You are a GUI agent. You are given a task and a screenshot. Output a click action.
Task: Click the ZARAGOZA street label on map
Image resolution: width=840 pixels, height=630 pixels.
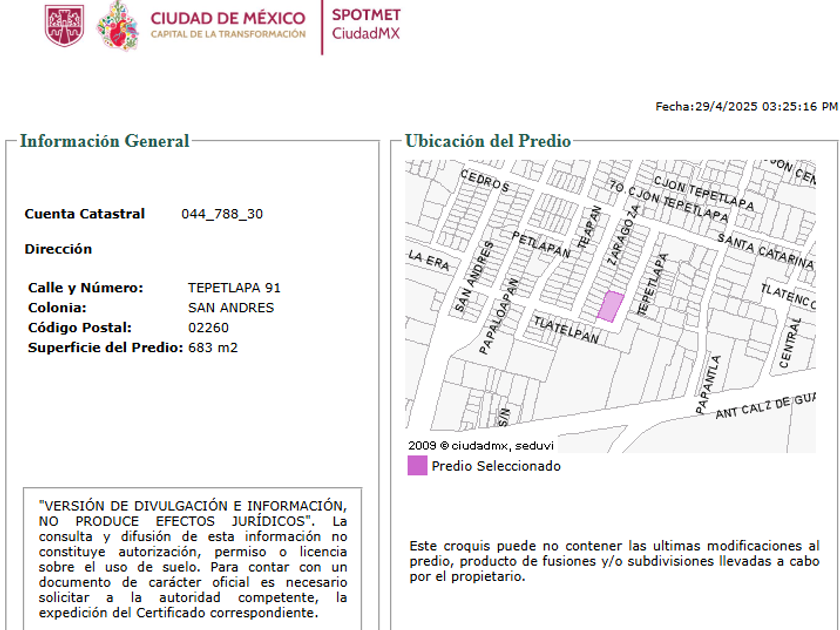pyautogui.click(x=624, y=234)
